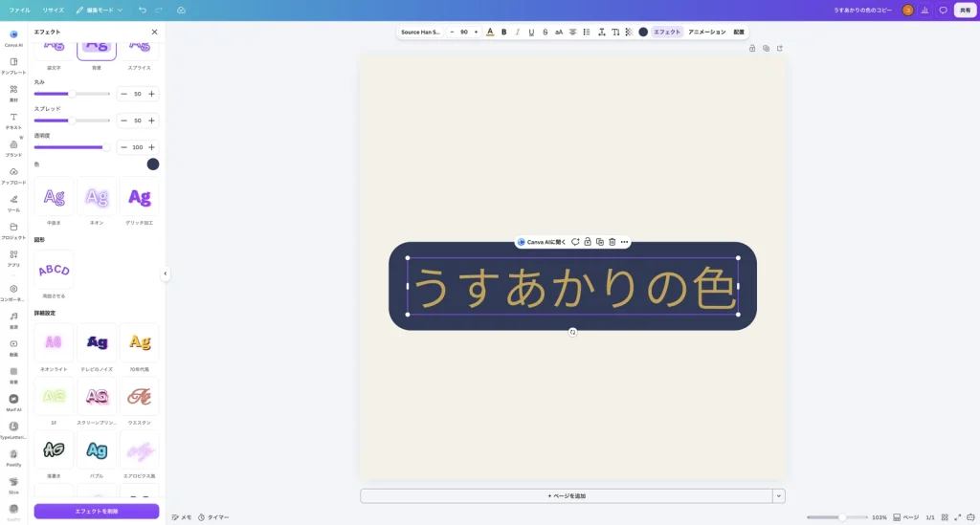This screenshot has width=980, height=525.
Task: Click the 色 background color swatch in panel
Action: [x=153, y=164]
